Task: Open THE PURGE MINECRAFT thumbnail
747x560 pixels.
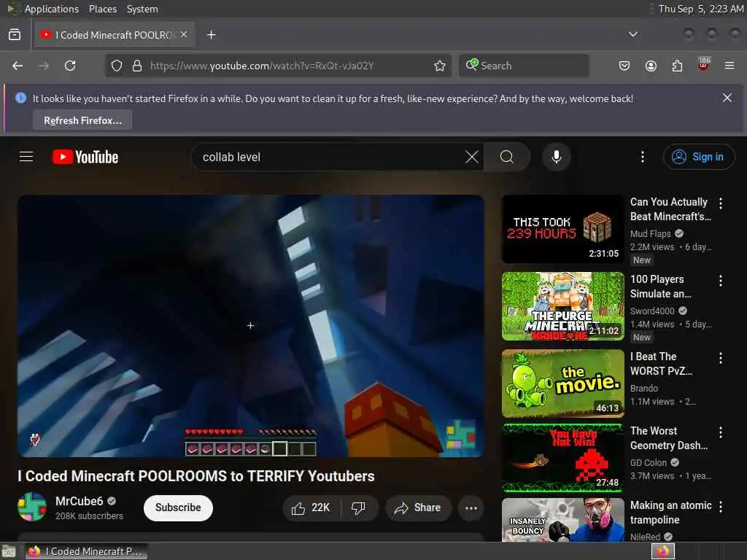Action: point(562,306)
